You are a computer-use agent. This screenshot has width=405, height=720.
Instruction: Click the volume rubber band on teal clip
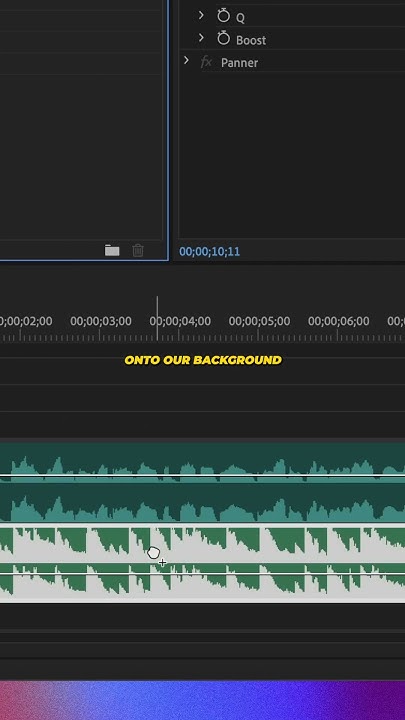202,476
